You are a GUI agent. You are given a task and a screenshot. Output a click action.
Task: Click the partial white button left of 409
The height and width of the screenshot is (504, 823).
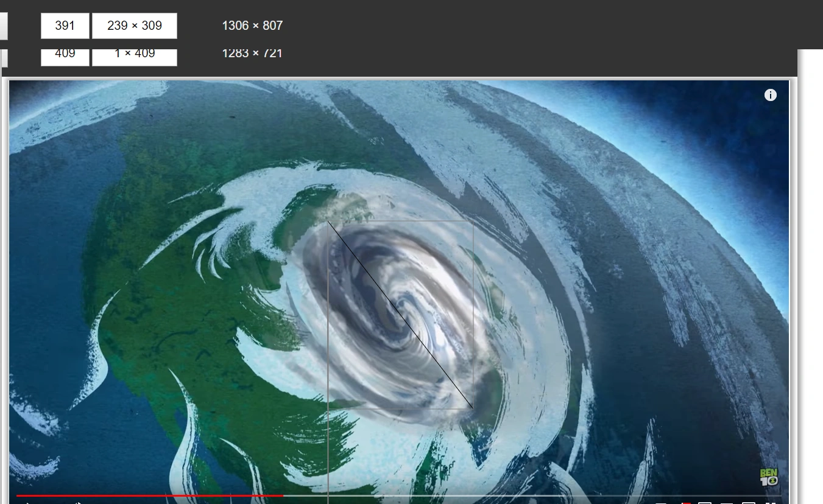[3, 57]
